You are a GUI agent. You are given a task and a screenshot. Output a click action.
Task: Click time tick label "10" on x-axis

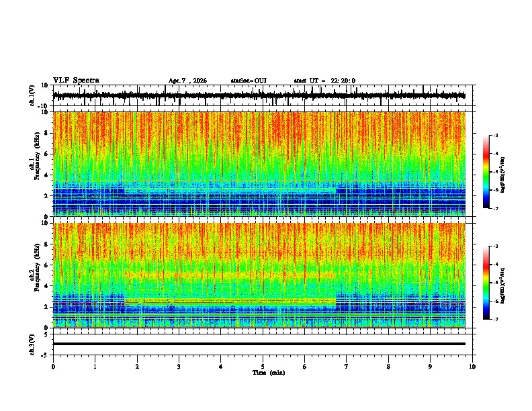[x=472, y=367]
